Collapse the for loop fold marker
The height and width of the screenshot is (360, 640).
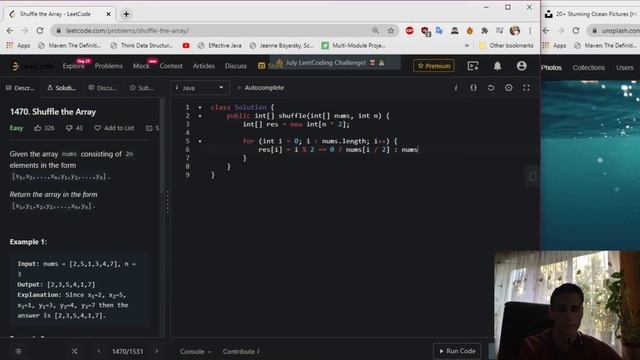[200, 141]
